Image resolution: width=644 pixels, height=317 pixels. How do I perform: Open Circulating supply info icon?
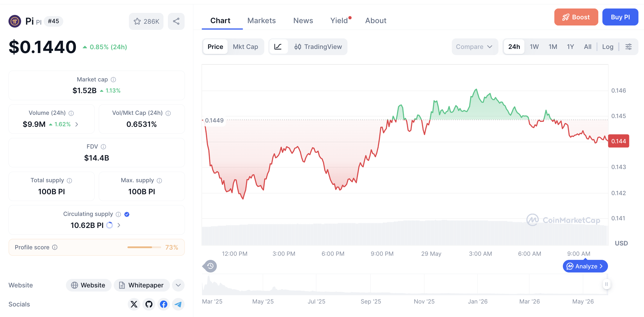(x=118, y=214)
